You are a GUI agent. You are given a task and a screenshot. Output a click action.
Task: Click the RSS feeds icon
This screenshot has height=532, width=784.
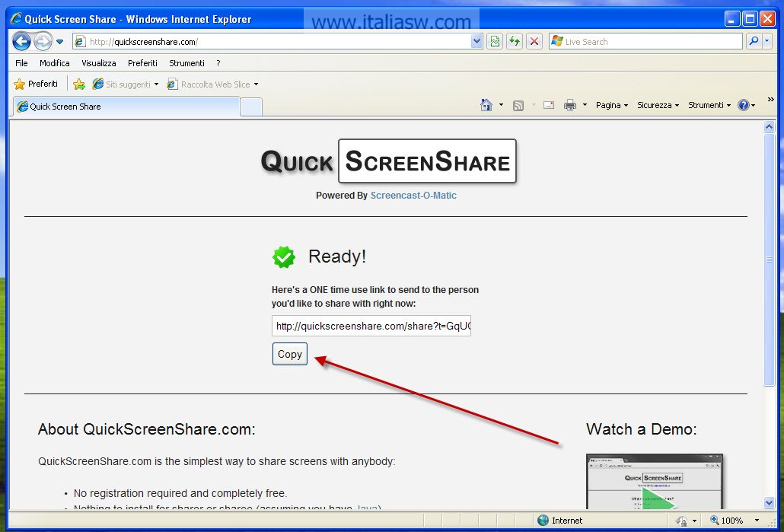click(x=518, y=106)
